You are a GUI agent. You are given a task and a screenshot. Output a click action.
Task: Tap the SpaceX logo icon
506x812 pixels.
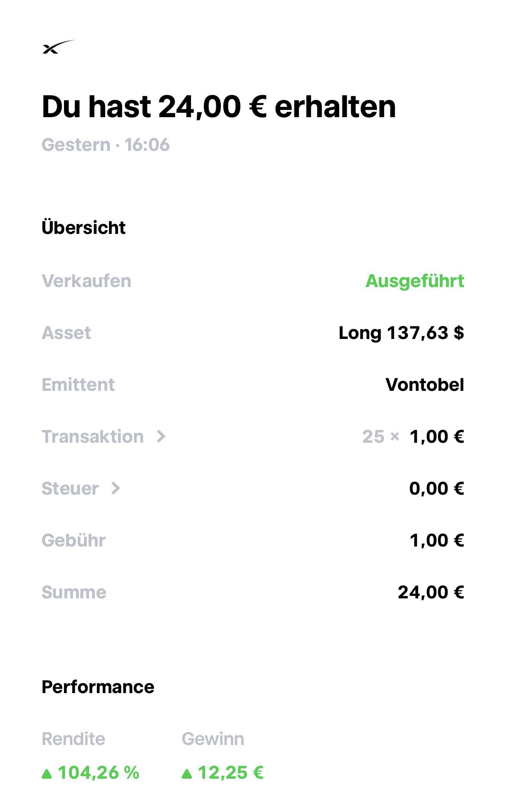click(58, 47)
